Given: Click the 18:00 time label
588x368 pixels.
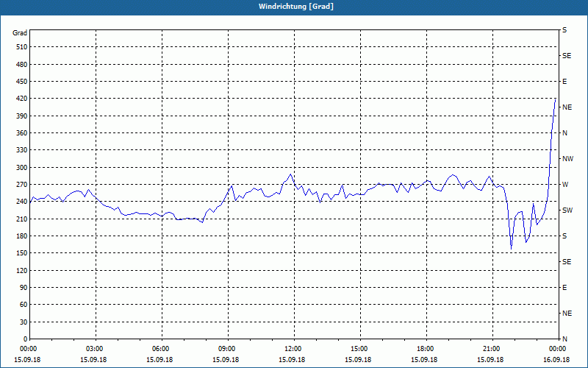Looking at the screenshot, I should (425, 349).
